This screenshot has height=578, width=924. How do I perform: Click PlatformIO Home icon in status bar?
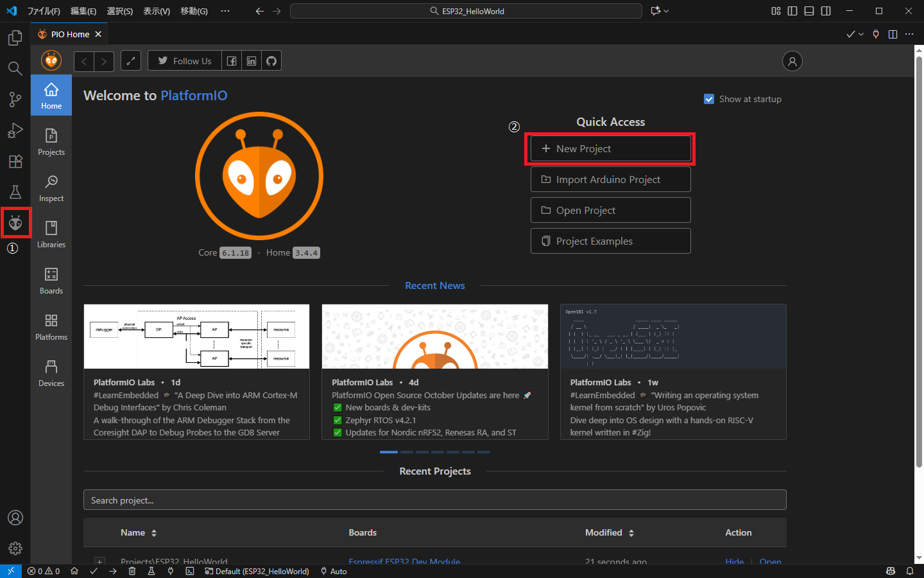(x=74, y=571)
